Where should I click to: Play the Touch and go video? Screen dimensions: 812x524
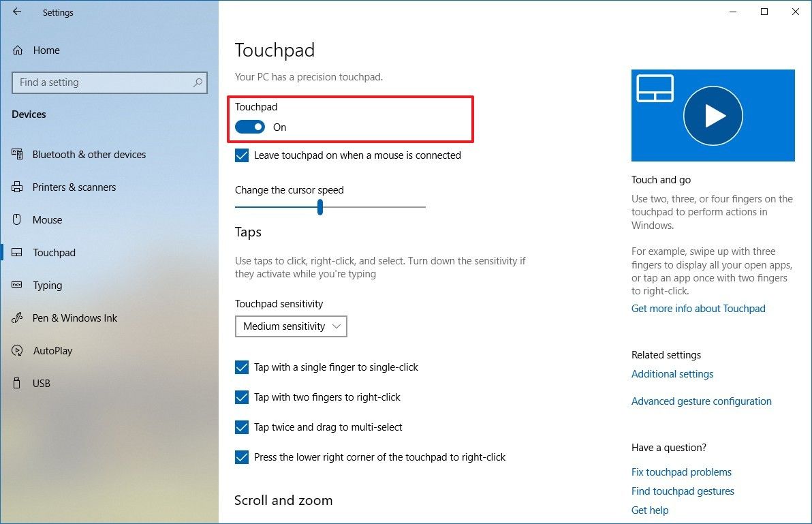[x=713, y=115]
